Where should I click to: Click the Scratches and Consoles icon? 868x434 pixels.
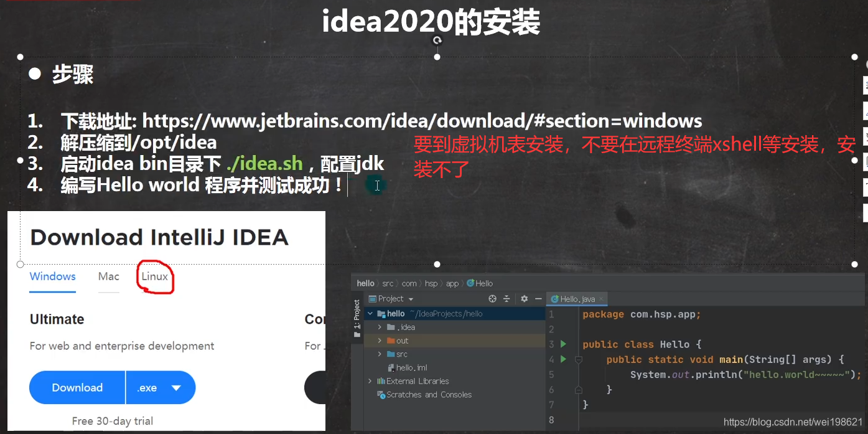pos(381,395)
